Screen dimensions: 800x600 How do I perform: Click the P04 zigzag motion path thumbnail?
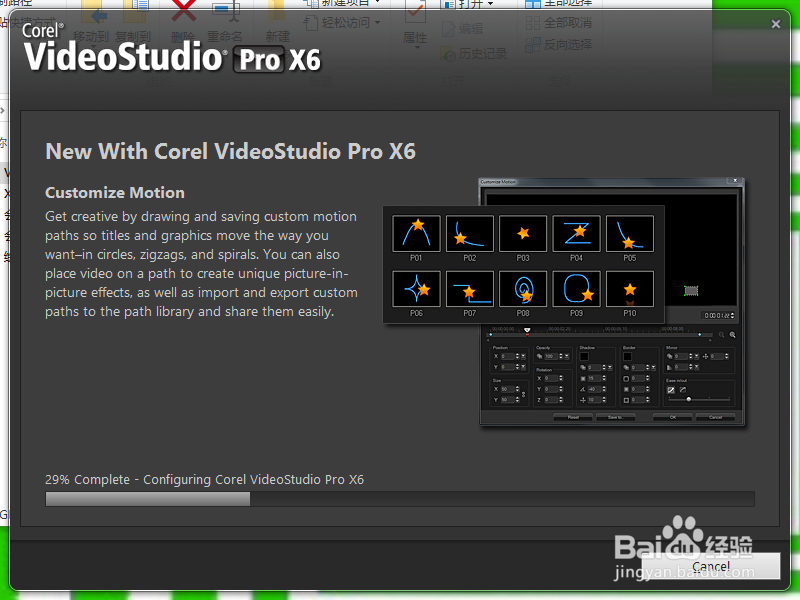576,233
